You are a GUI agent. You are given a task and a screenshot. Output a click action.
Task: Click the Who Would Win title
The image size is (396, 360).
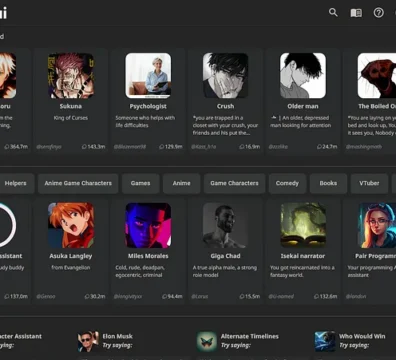(x=362, y=336)
